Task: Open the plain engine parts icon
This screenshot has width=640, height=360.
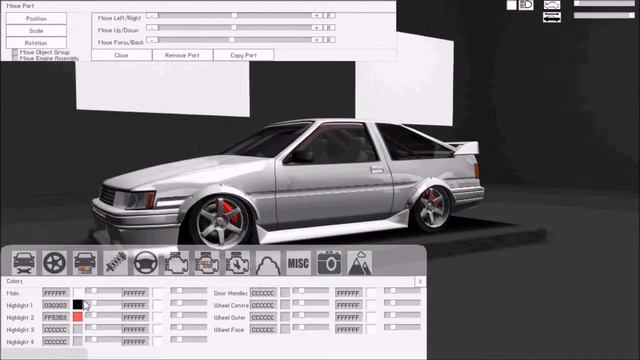Action: (176, 262)
